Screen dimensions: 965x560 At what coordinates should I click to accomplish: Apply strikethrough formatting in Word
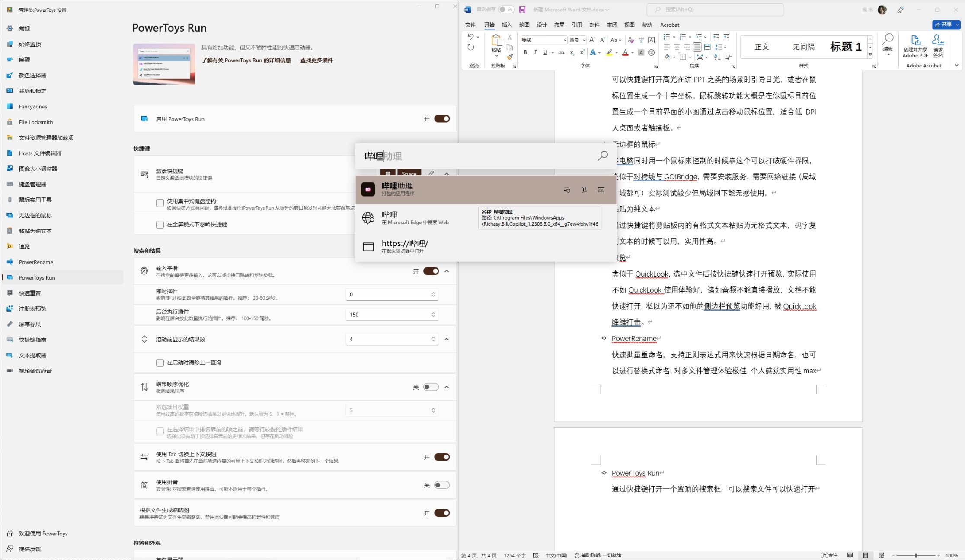(561, 53)
